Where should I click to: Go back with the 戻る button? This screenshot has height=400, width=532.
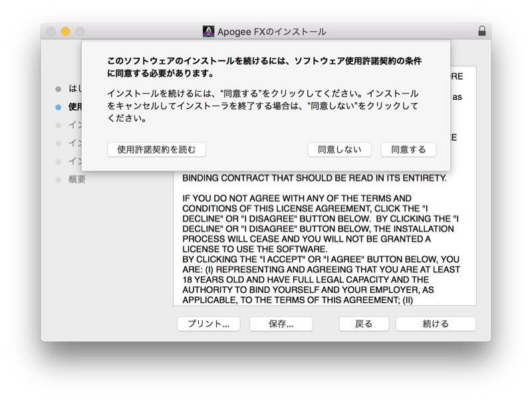coord(364,324)
